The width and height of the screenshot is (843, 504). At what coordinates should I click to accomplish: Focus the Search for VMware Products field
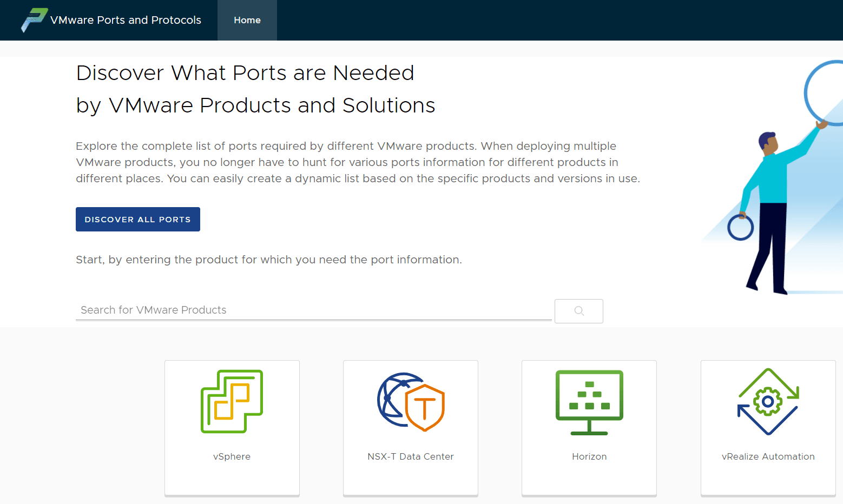313,310
